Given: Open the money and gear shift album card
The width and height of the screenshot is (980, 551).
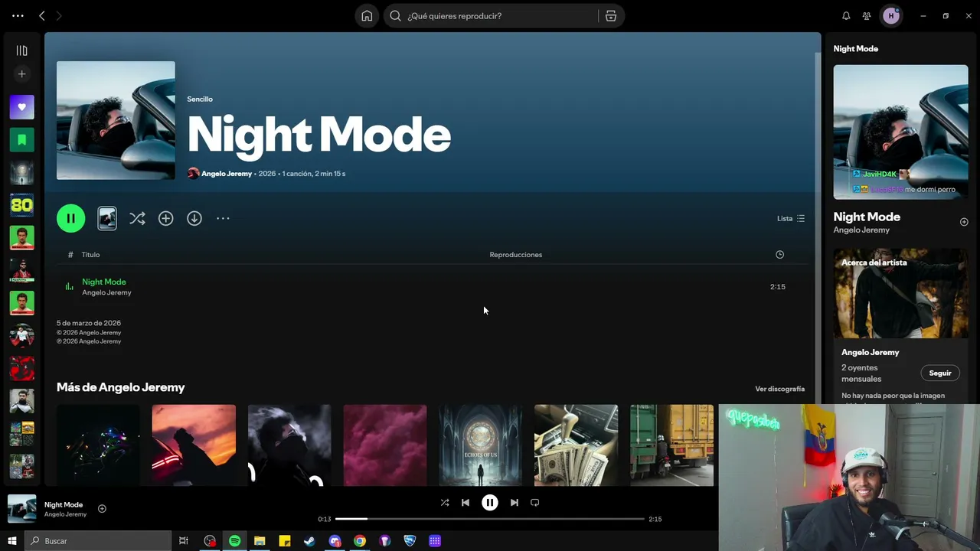Looking at the screenshot, I should click(576, 445).
